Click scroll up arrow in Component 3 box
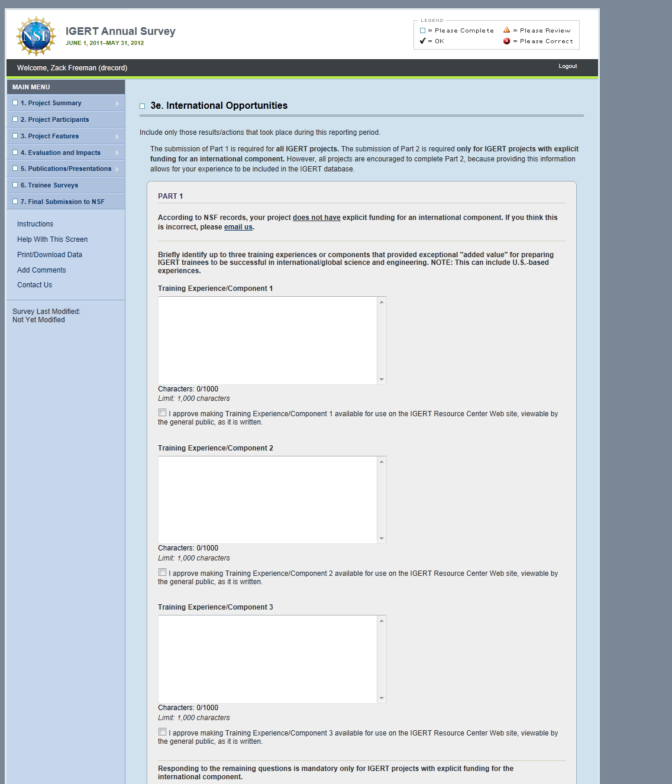Screen dimensions: 672x784 pyautogui.click(x=382, y=621)
